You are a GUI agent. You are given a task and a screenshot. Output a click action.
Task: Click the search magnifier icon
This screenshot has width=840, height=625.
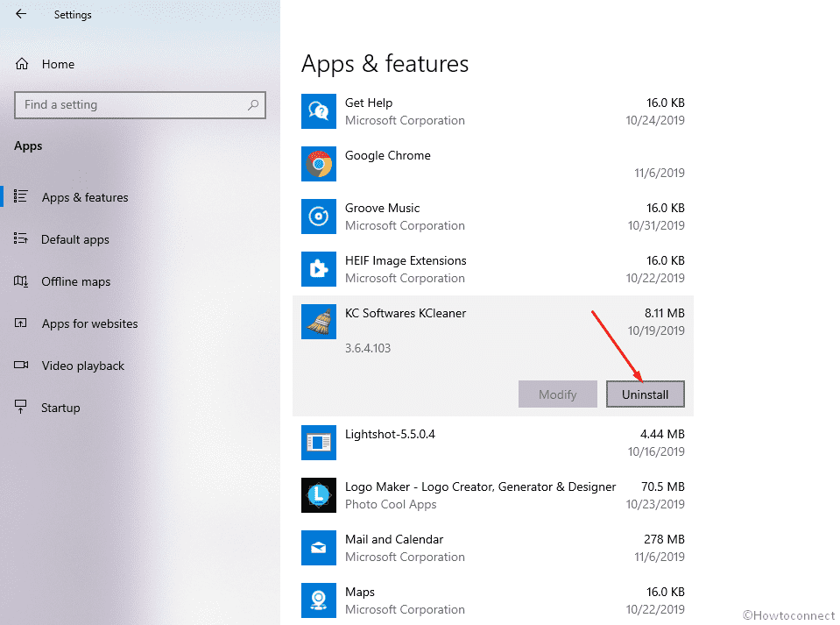click(x=253, y=104)
